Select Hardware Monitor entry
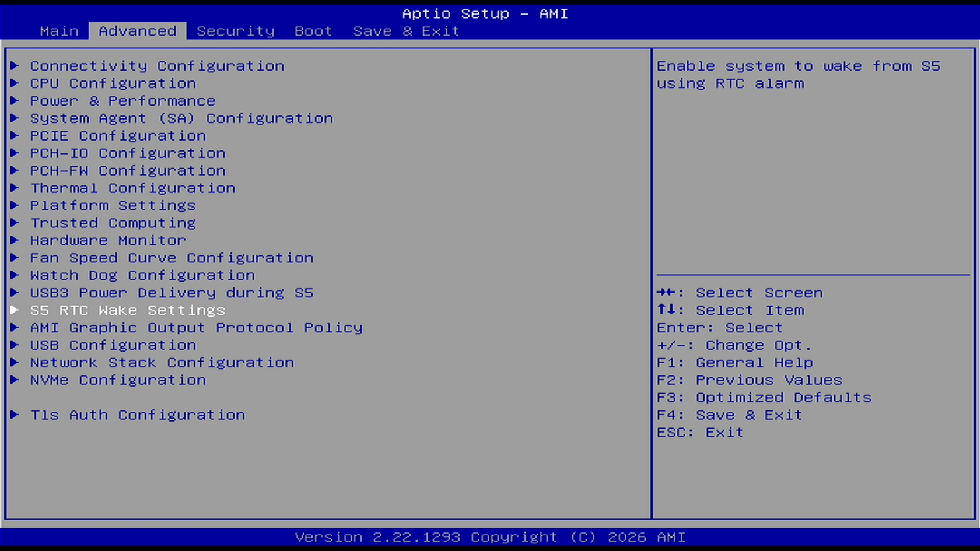Viewport: 980px width, 551px height. pyautogui.click(x=108, y=240)
